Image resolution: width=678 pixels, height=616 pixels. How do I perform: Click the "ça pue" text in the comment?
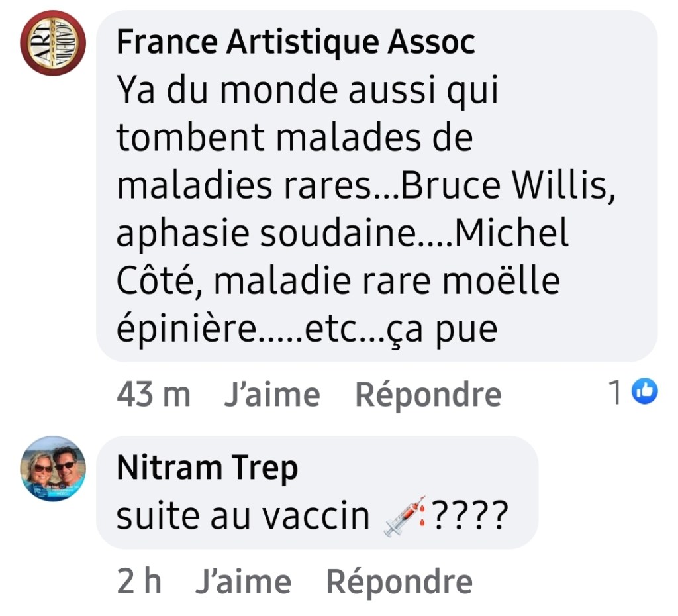(x=456, y=330)
